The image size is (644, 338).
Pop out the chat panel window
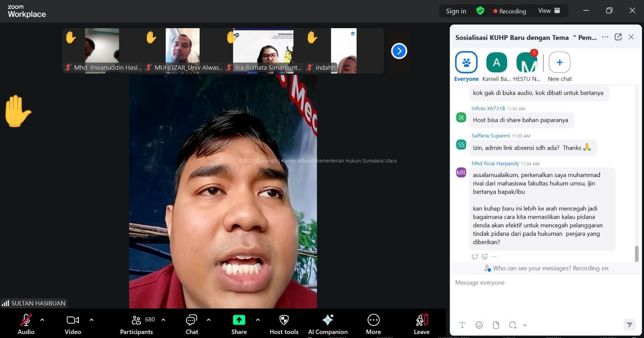(618, 37)
